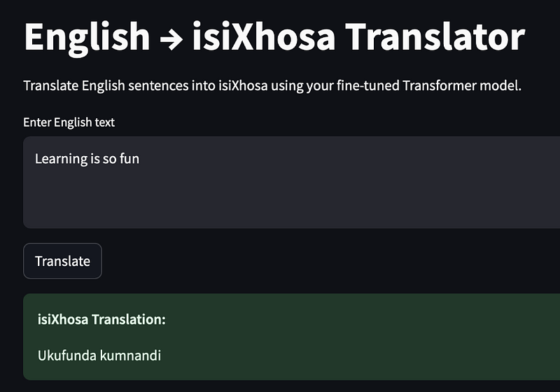Screen dimensions: 560x392
Task: Click the 'Enter English text' label
Action: tap(69, 122)
